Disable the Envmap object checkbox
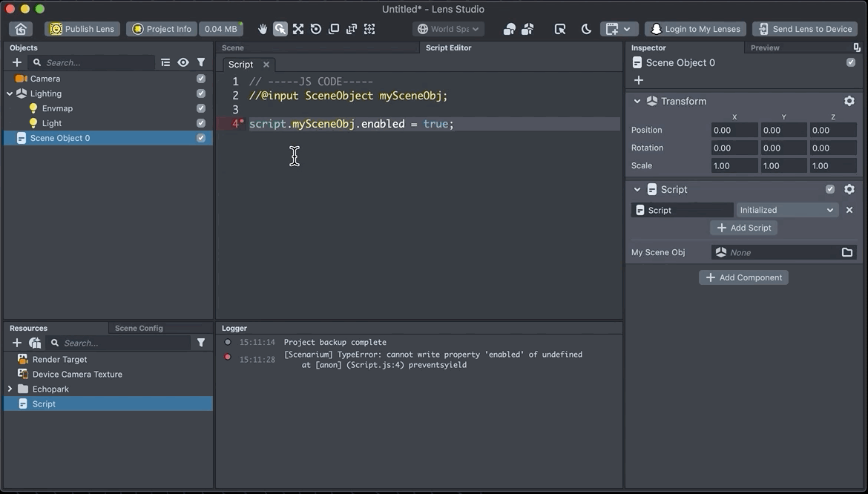The image size is (868, 494). [201, 108]
